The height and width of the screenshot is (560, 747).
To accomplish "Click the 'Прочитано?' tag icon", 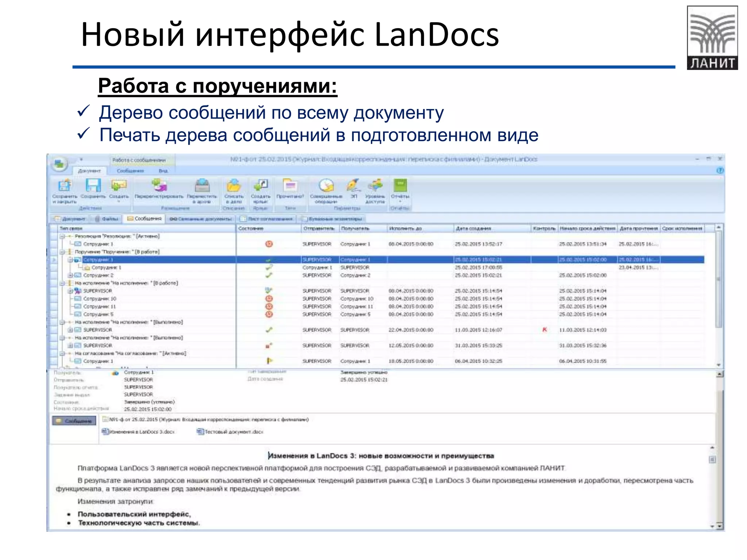I will (x=290, y=188).
